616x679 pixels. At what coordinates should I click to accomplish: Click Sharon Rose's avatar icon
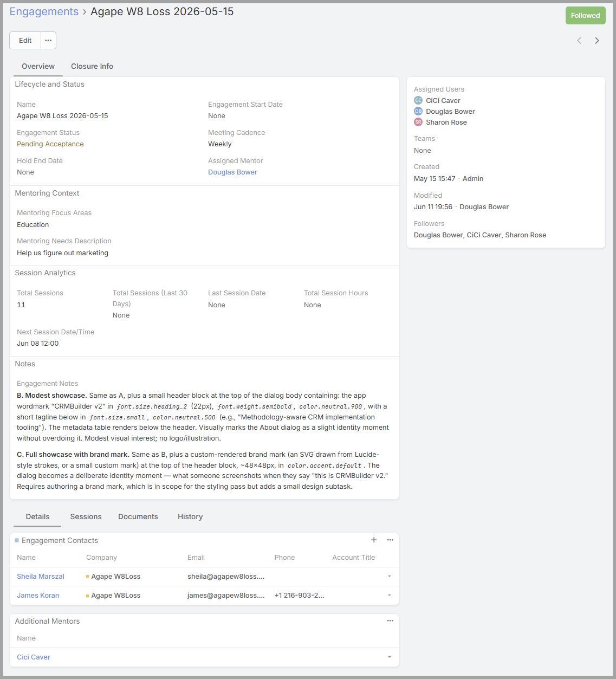[418, 122]
